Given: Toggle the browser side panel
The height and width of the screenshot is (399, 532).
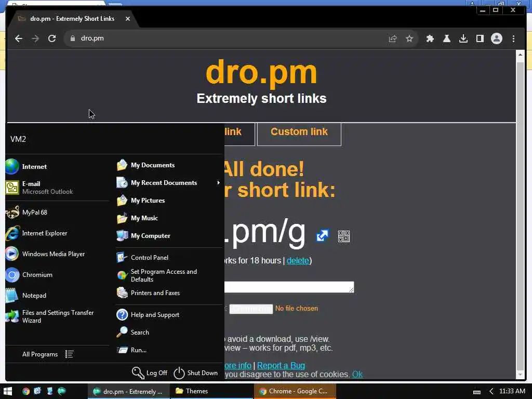Looking at the screenshot, I should click(480, 38).
